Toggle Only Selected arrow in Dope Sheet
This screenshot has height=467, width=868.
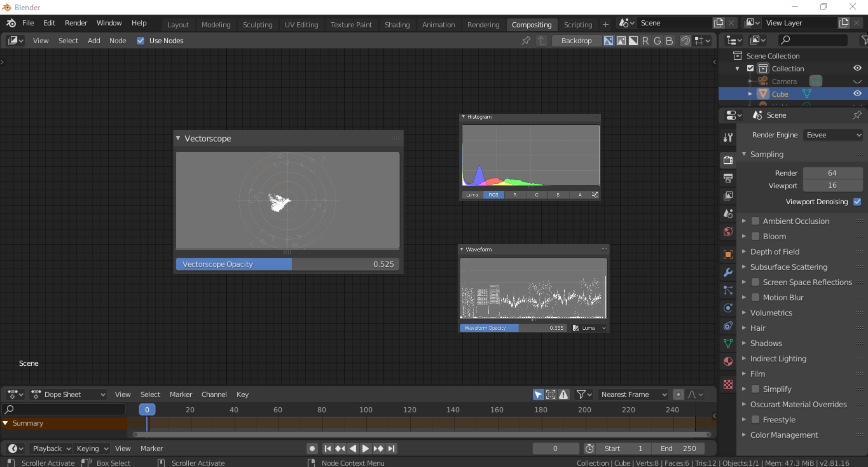tap(538, 394)
